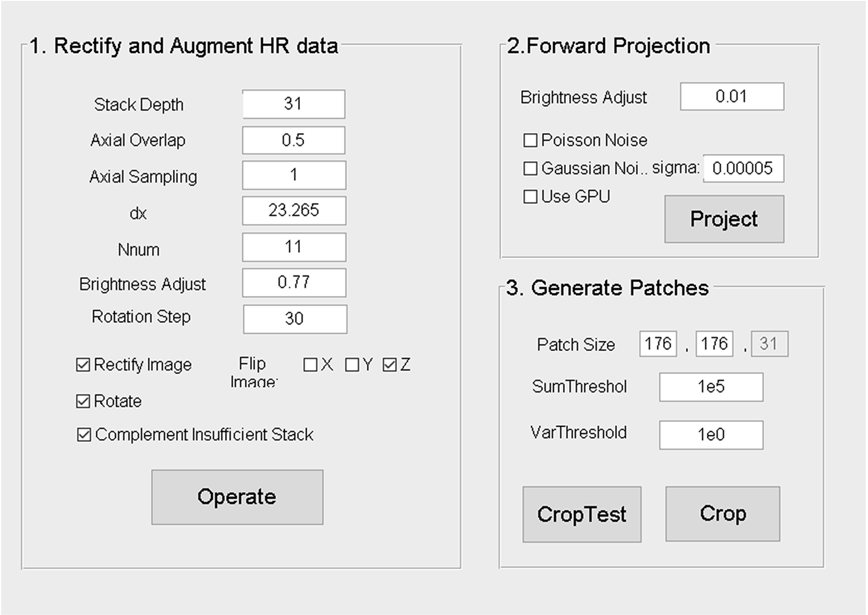Toggle the Rotate checkbox
868x615 pixels.
click(83, 402)
